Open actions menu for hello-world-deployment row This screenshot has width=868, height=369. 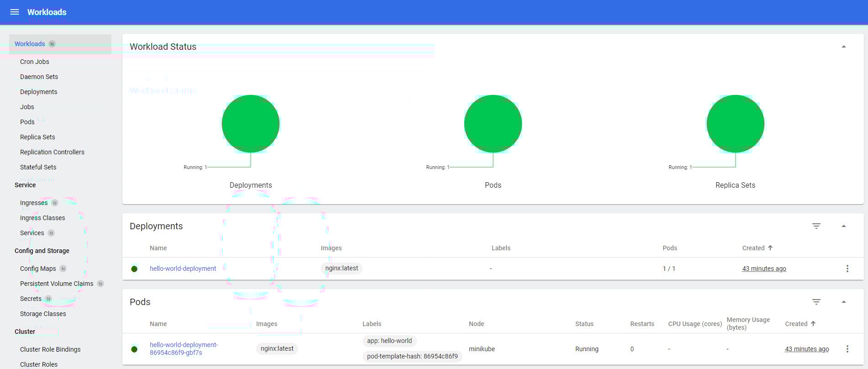tap(847, 269)
